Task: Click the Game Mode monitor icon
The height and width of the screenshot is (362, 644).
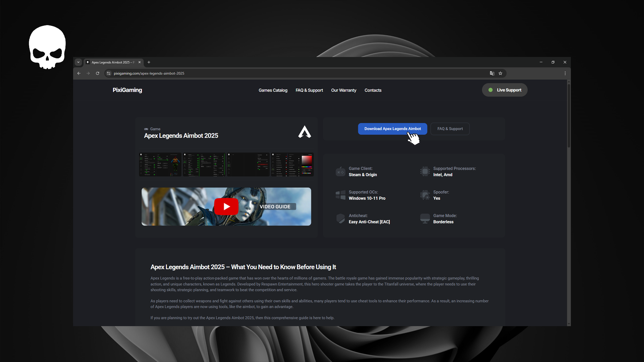Action: 425,219
